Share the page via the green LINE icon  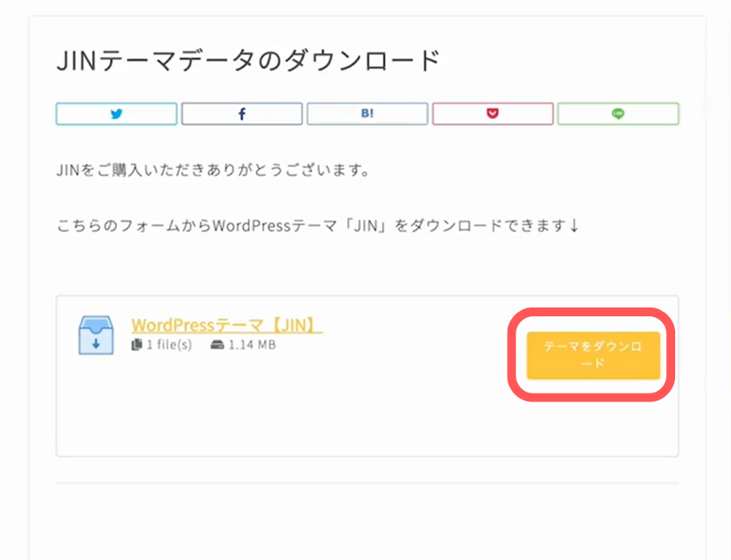point(618,113)
